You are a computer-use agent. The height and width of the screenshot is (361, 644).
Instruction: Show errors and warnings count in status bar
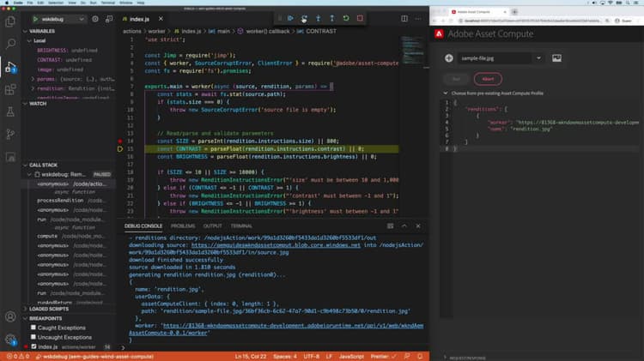(x=18, y=357)
